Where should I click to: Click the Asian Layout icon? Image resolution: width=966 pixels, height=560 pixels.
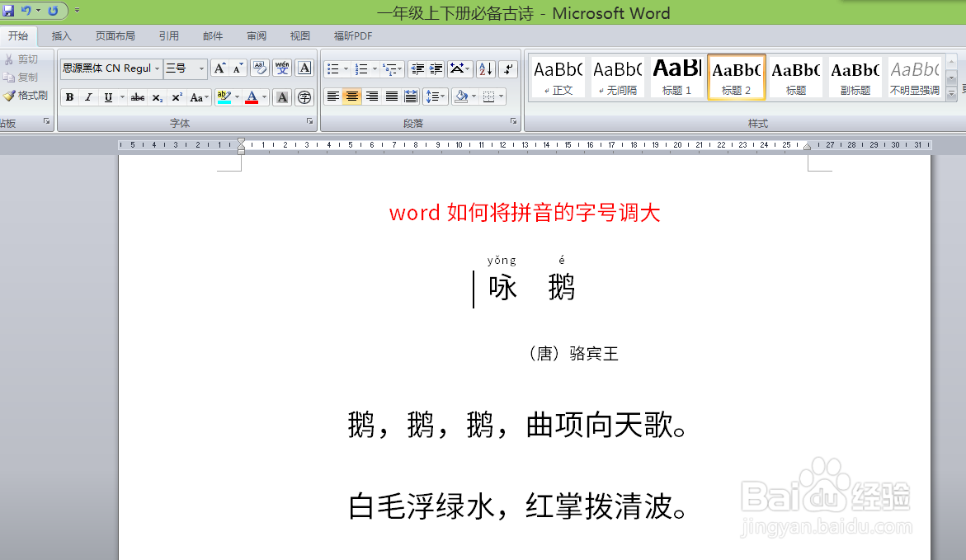459,69
